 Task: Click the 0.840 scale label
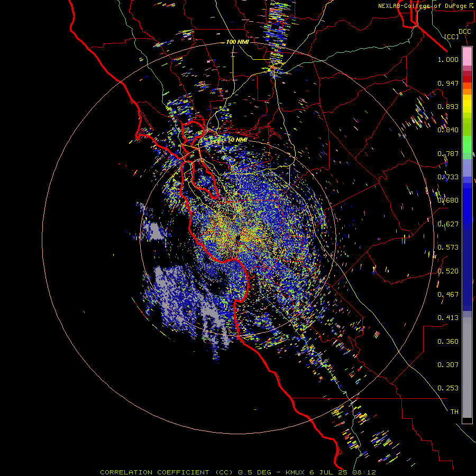click(x=448, y=130)
